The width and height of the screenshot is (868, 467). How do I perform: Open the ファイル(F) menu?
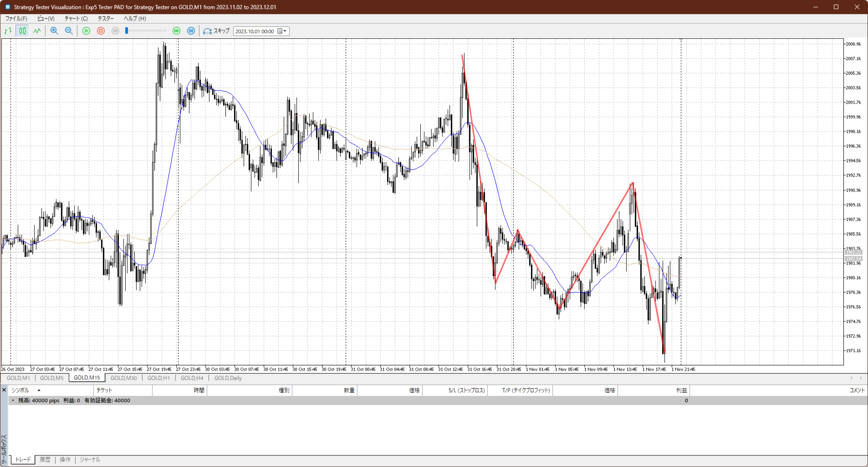tap(16, 19)
